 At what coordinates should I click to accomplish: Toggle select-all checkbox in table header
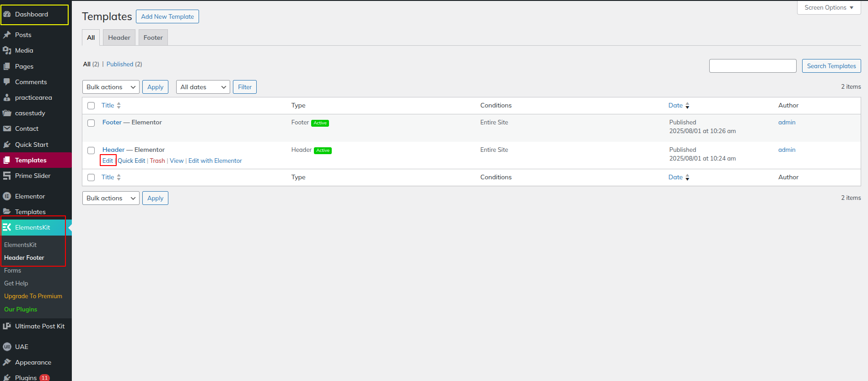91,106
